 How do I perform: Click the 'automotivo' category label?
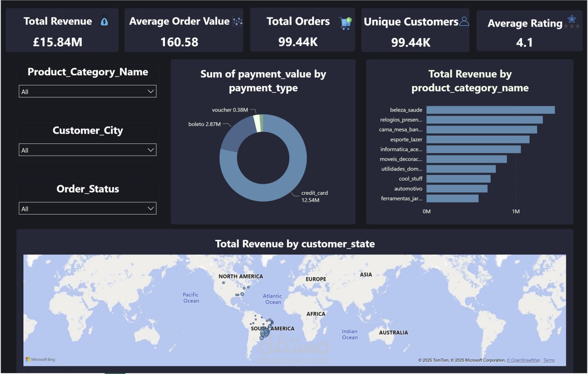(408, 188)
